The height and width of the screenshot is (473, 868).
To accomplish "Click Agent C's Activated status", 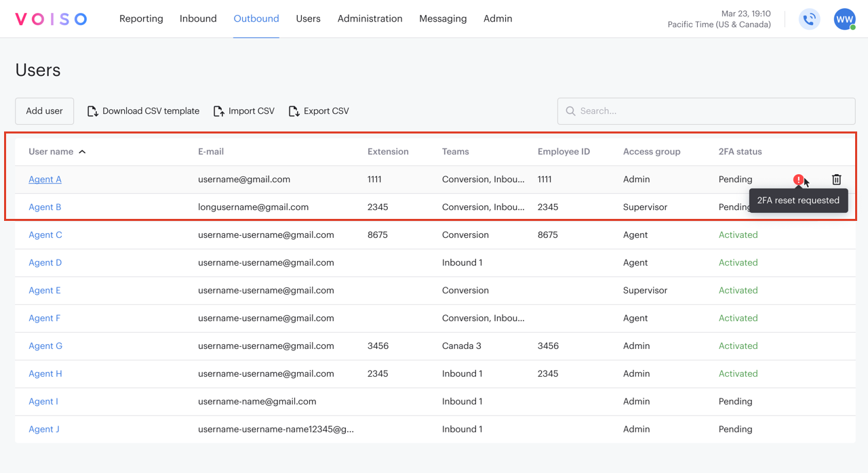I will pos(738,235).
